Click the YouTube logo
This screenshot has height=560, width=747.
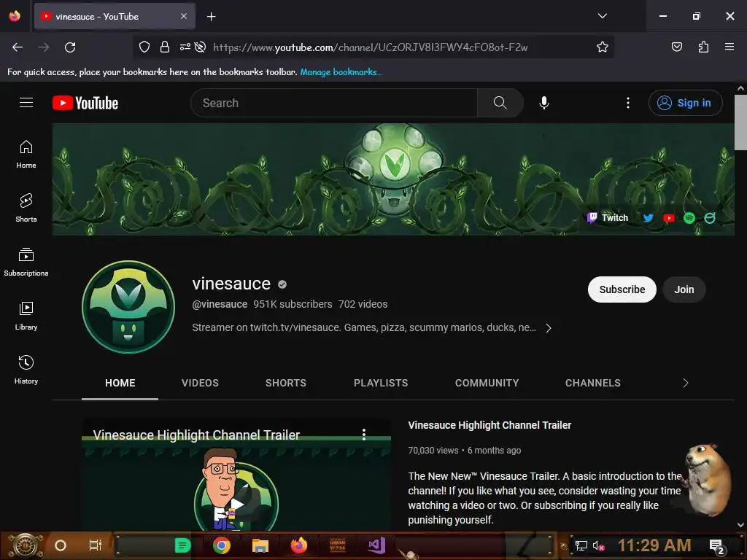point(85,103)
